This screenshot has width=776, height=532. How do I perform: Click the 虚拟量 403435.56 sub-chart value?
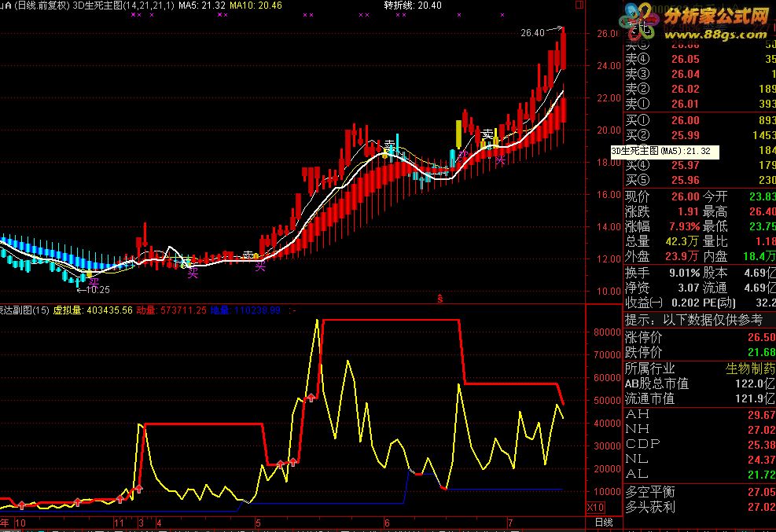point(93,310)
